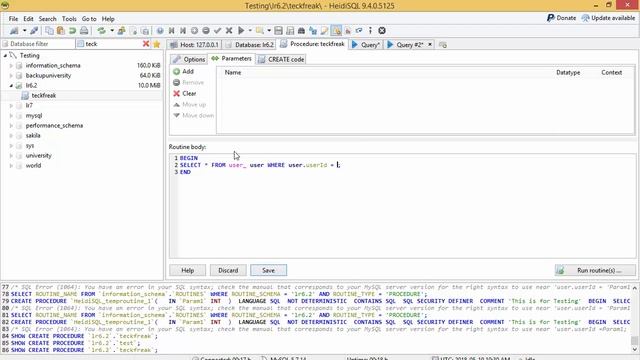Click the Run query play icon
Image resolution: width=640 pixels, height=360 pixels.
click(241, 31)
